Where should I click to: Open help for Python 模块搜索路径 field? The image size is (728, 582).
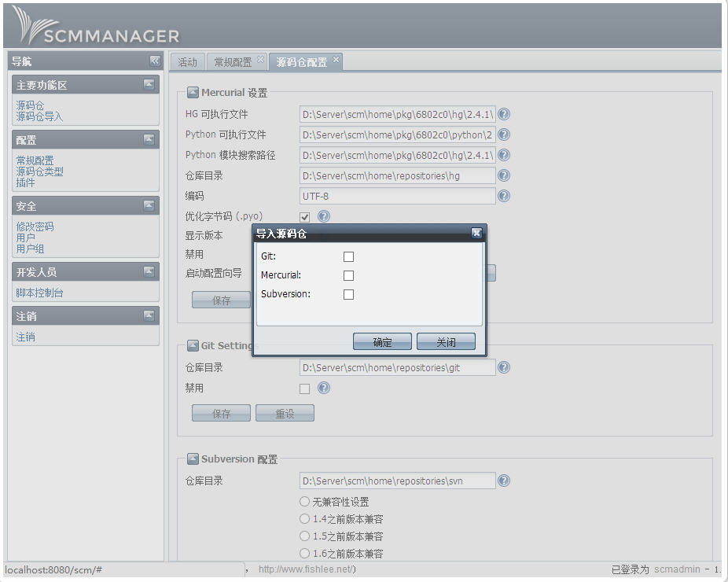(504, 155)
